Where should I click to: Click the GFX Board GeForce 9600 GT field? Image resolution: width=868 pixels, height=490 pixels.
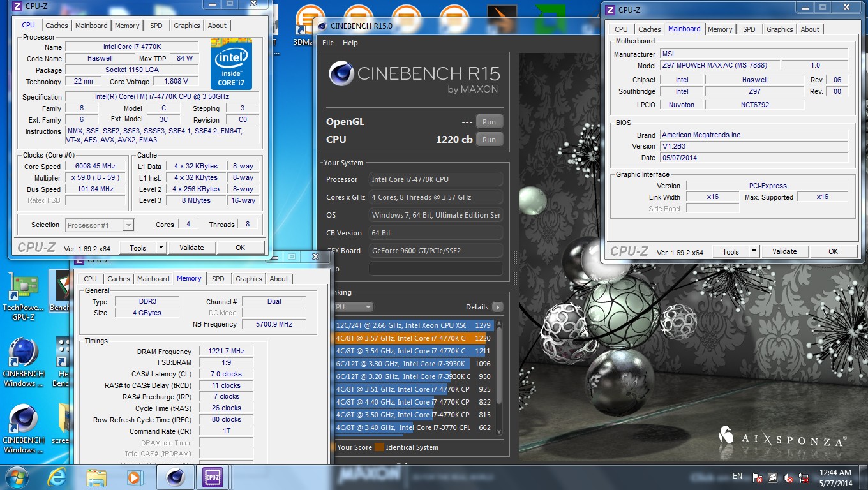[x=435, y=251]
